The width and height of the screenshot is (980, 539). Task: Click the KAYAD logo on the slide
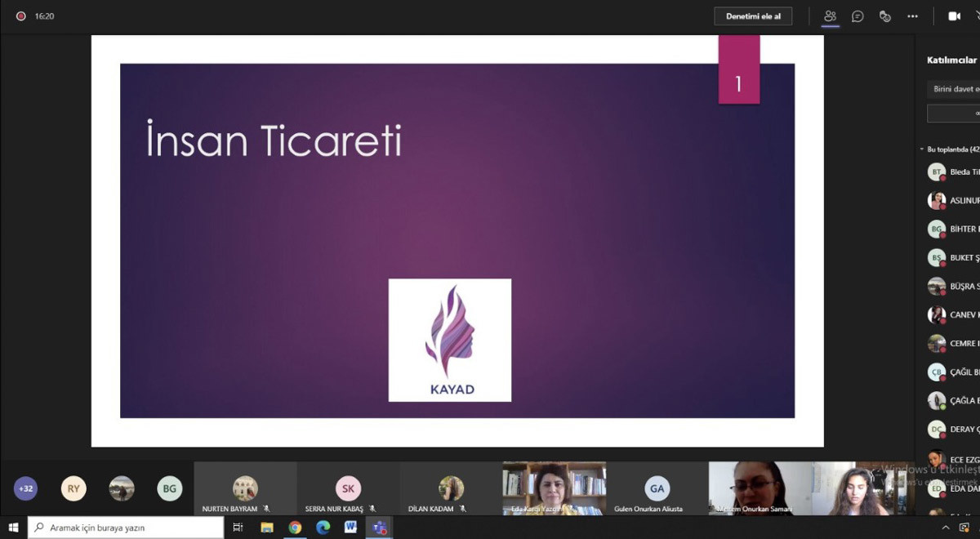coord(450,340)
